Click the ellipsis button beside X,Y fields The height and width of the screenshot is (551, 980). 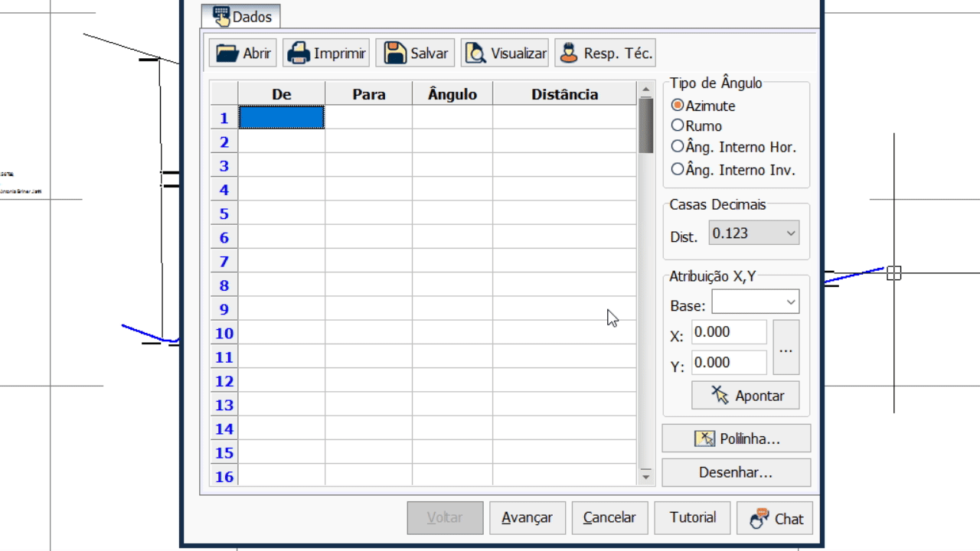pos(786,347)
